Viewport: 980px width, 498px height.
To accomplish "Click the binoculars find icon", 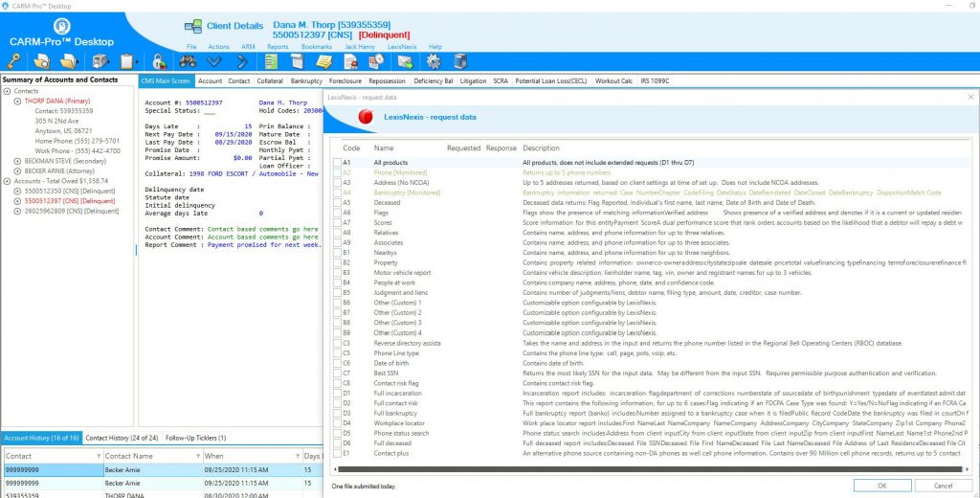I will pyautogui.click(x=188, y=61).
